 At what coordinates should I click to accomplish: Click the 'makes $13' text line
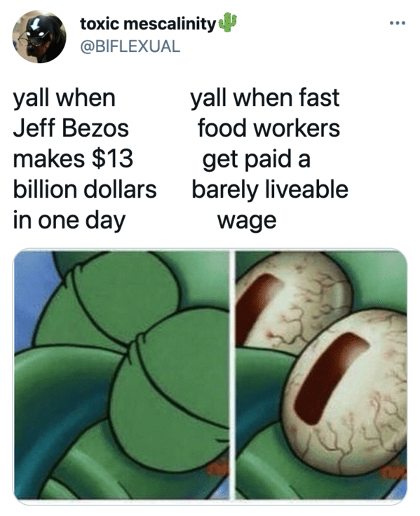[73, 158]
